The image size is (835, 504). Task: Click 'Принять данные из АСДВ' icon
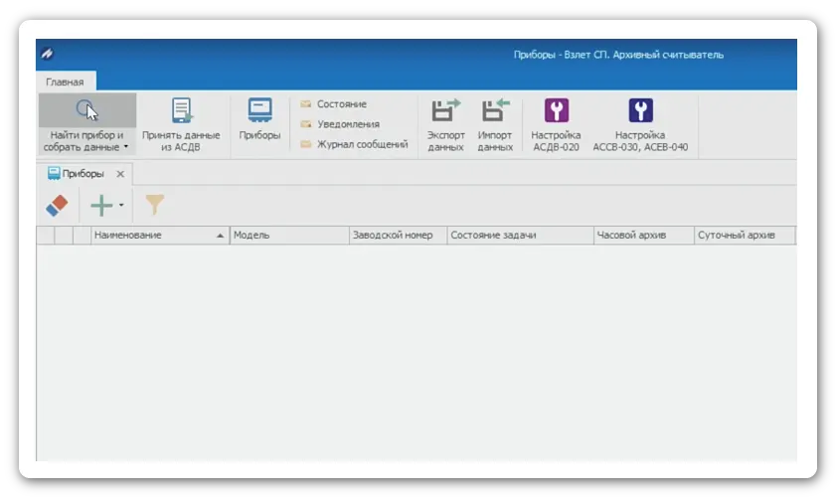(x=181, y=110)
